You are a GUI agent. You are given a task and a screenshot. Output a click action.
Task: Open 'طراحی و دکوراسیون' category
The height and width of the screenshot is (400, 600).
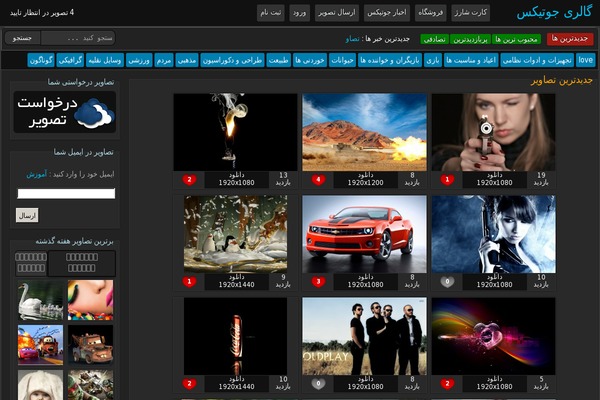click(x=232, y=60)
